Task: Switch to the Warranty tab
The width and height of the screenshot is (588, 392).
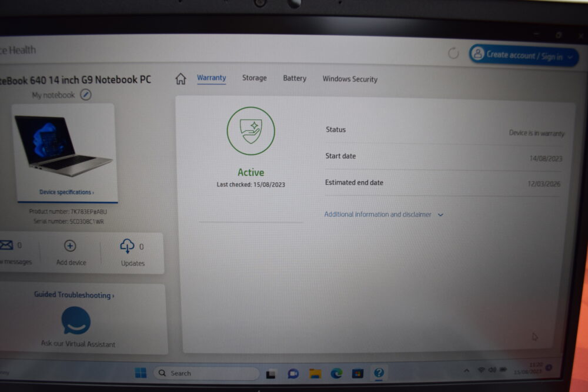Action: [x=212, y=78]
